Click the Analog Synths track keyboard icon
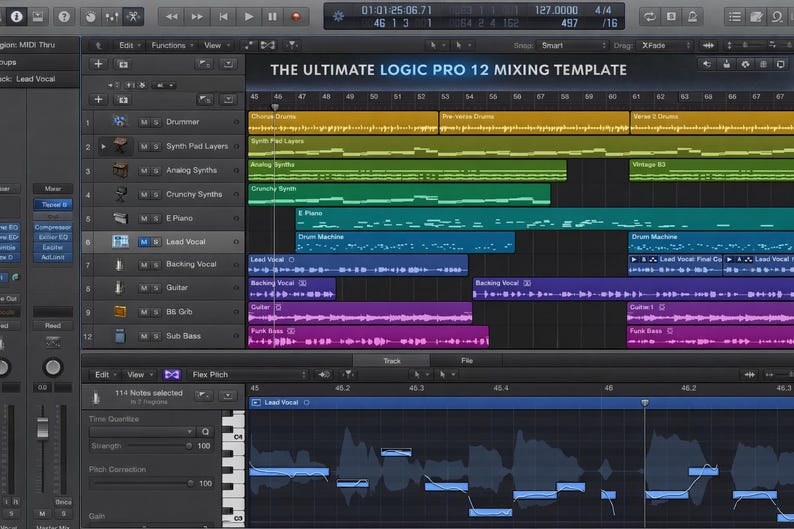This screenshot has width=794, height=529. coord(120,170)
